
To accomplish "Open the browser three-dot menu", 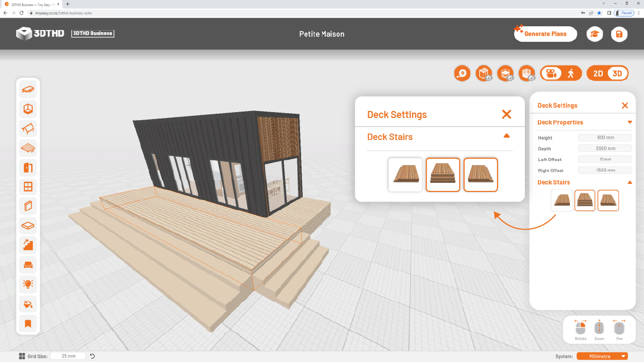I will [639, 13].
